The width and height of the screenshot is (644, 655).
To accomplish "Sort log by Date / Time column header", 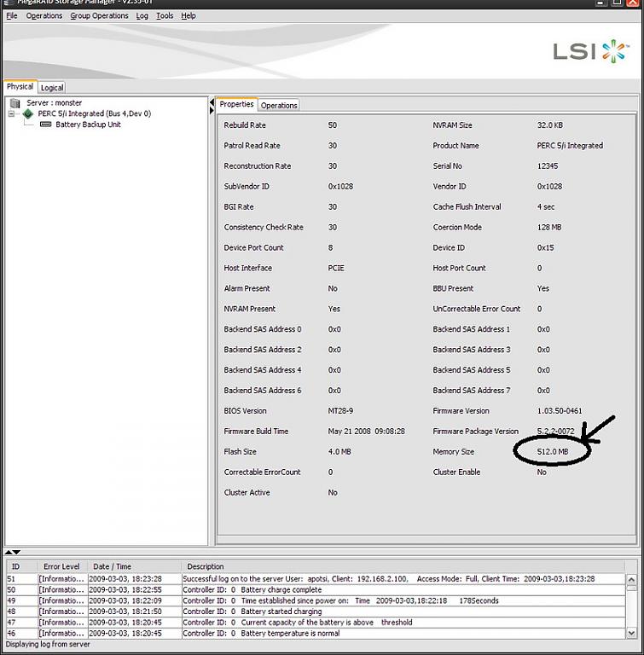I will [135, 566].
